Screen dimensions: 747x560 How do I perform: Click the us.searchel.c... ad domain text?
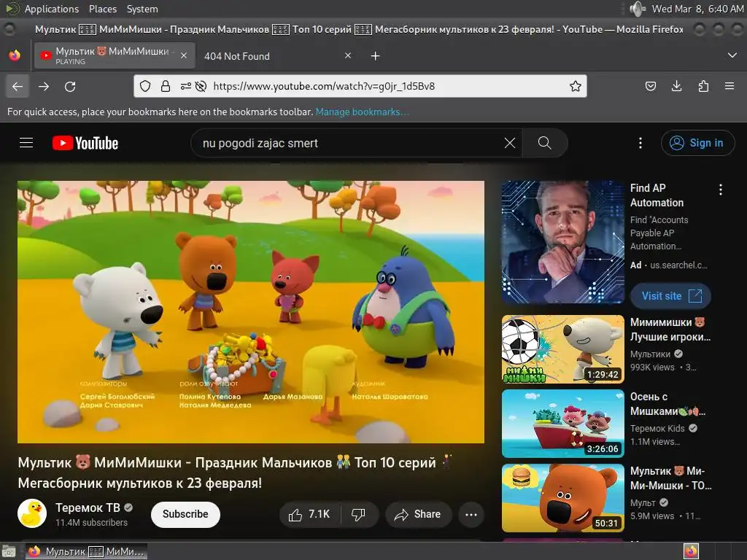pyautogui.click(x=678, y=265)
